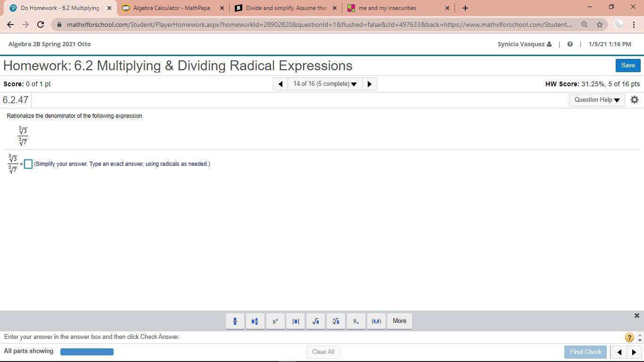Go forward in the browser

pos(25,25)
